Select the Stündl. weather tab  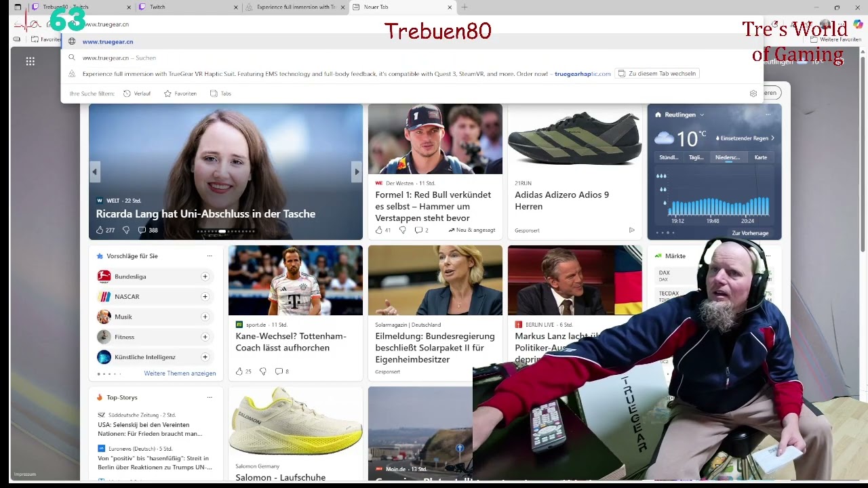point(669,157)
